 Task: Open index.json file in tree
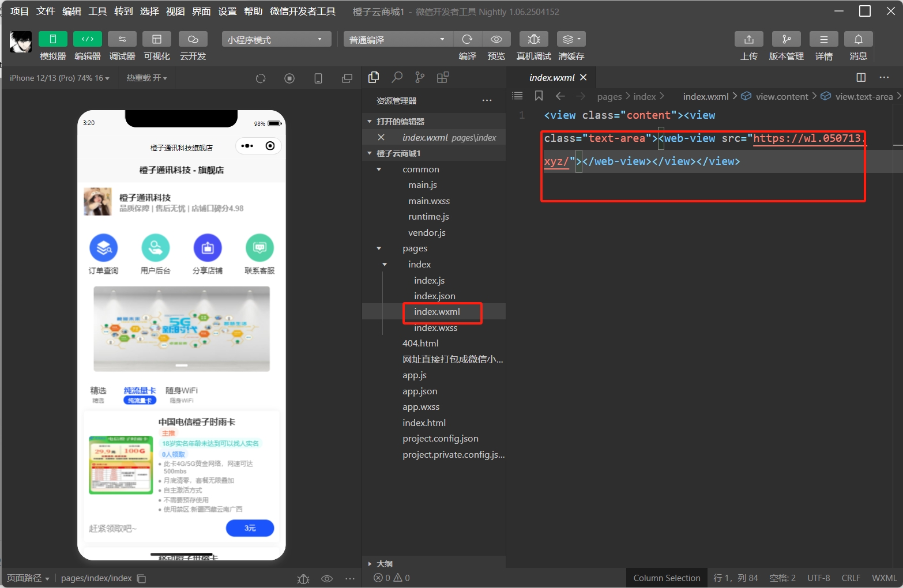coord(435,296)
